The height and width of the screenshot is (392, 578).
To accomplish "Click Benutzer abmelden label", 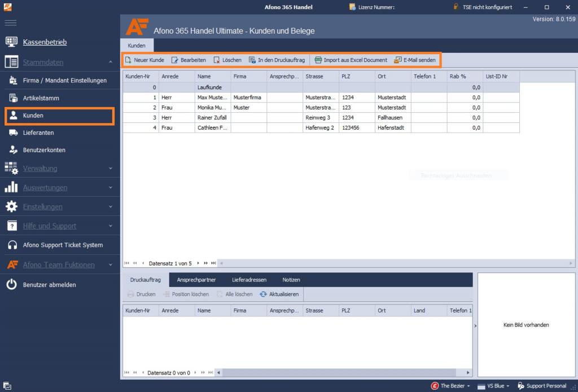I will pyautogui.click(x=50, y=285).
